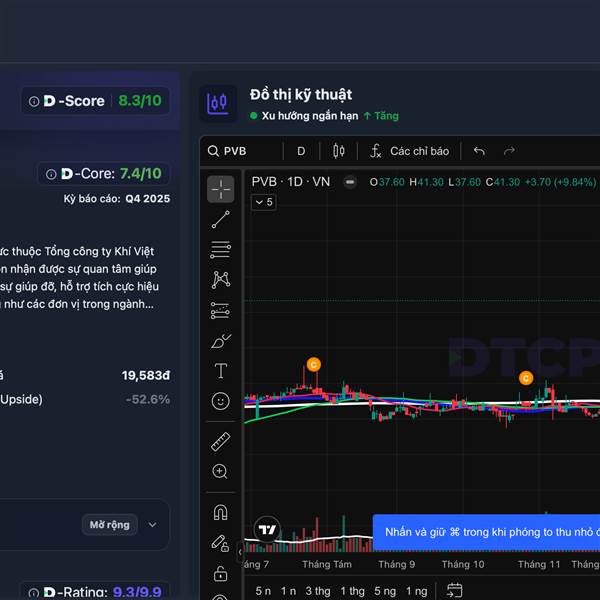Click the +3.70 (+9.84%) change value
Screen dimensions: 600x600
[x=561, y=182]
